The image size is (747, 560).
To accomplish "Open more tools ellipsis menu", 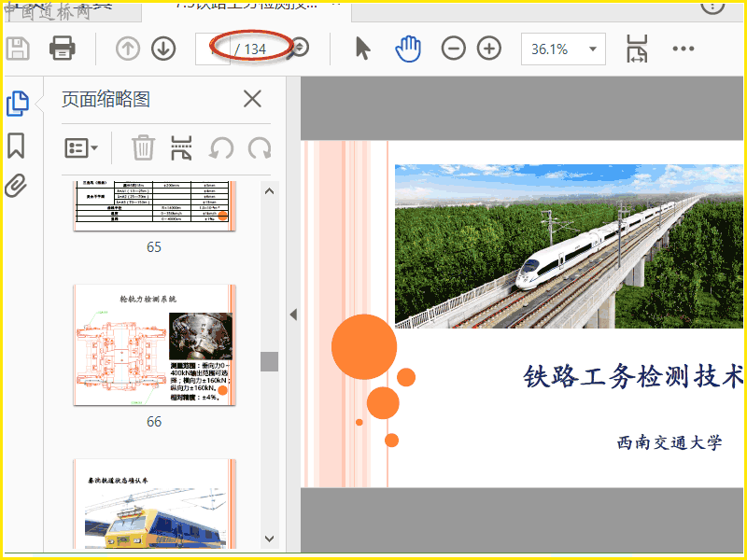I will pyautogui.click(x=684, y=49).
